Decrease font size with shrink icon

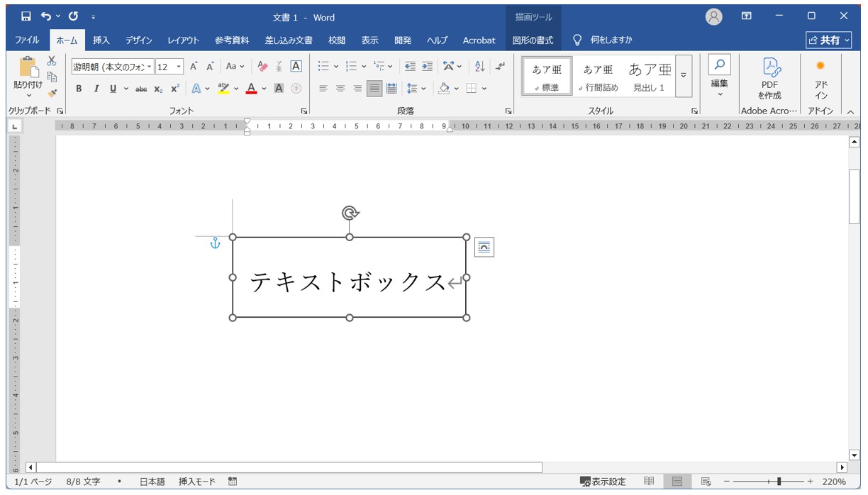pyautogui.click(x=210, y=67)
